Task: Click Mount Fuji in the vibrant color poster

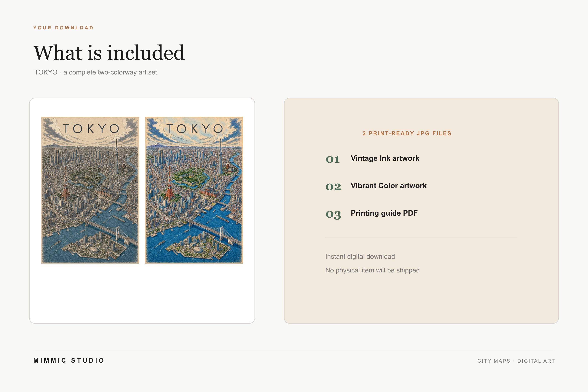Action: [156, 144]
